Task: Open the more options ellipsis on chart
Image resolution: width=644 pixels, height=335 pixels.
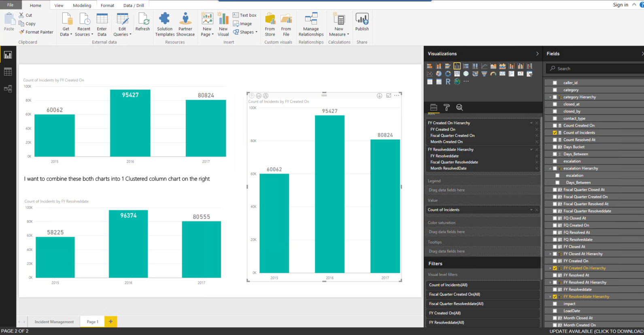Action: 397,95
